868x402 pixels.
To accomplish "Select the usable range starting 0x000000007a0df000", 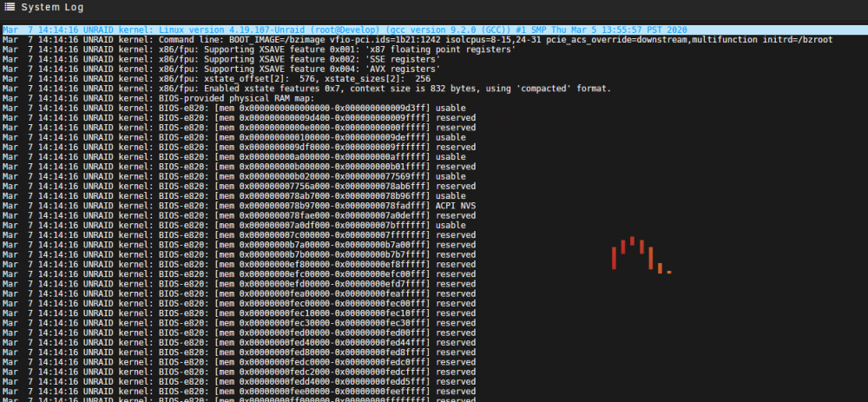I will click(x=234, y=226).
